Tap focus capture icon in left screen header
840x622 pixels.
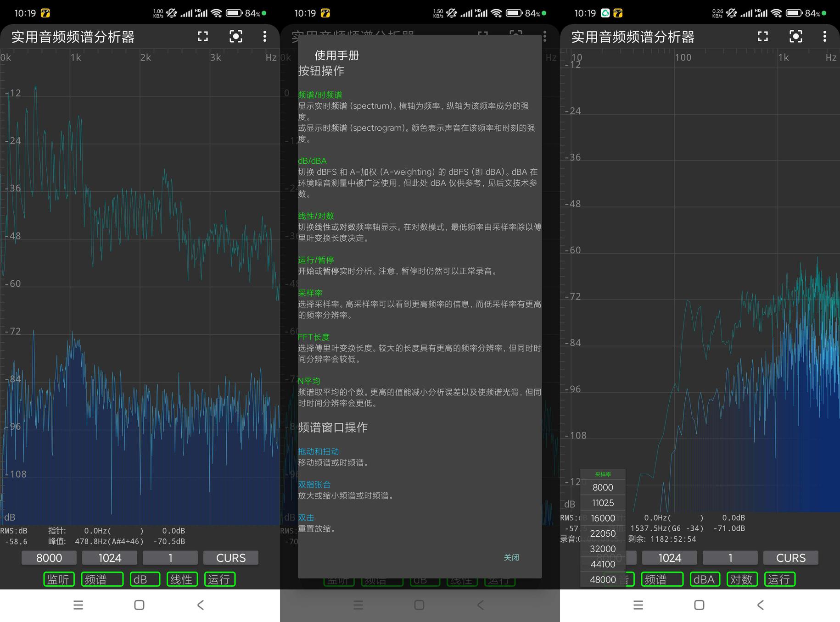click(x=236, y=37)
